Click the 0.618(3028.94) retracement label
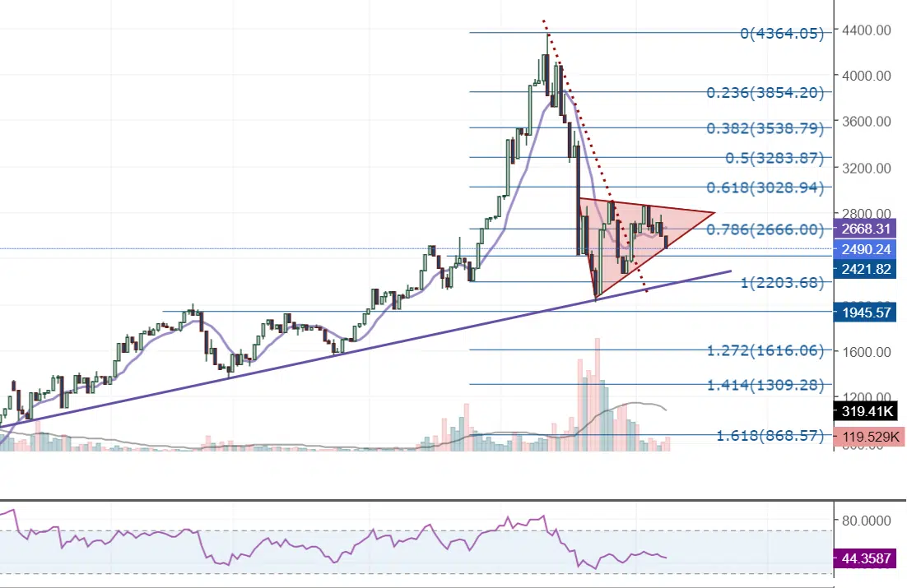Screen dimensions: 907x588 (x=765, y=188)
